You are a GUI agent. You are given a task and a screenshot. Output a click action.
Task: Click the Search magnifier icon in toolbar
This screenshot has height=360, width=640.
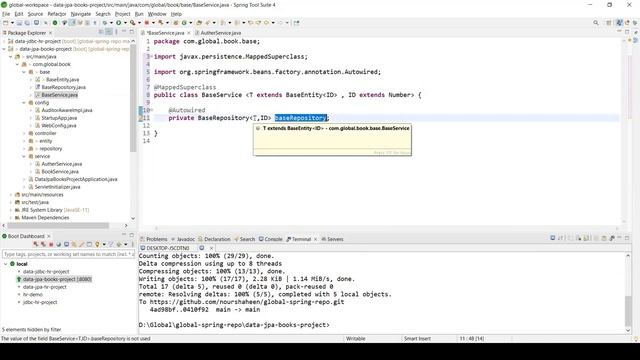coord(596,23)
